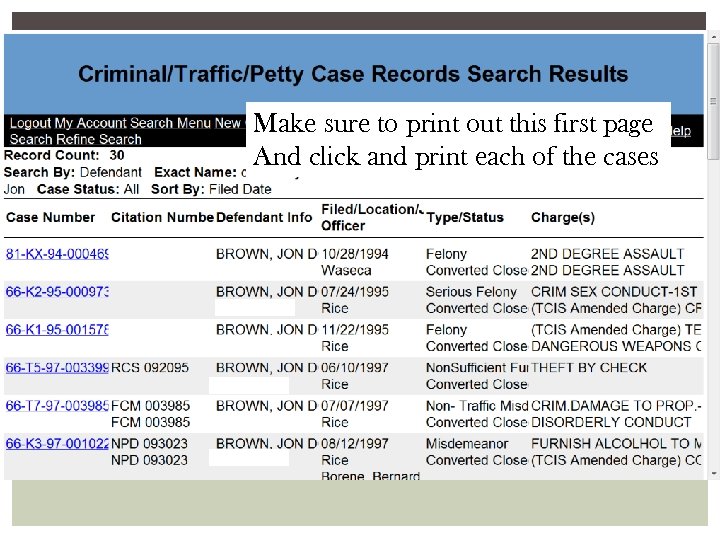
Task: Open the Help link
Action: (x=681, y=131)
